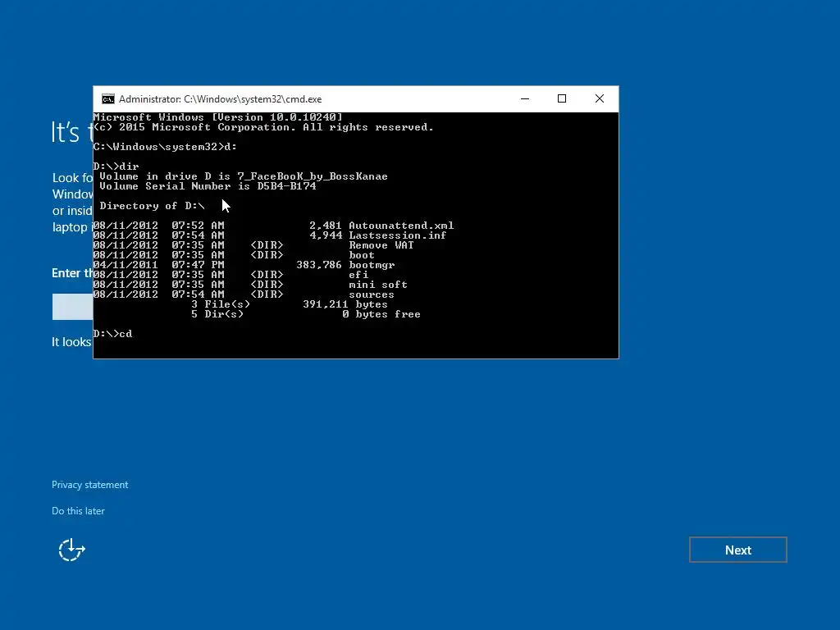Click the 5 Dir(s) summary text
This screenshot has height=630, width=840.
click(217, 314)
